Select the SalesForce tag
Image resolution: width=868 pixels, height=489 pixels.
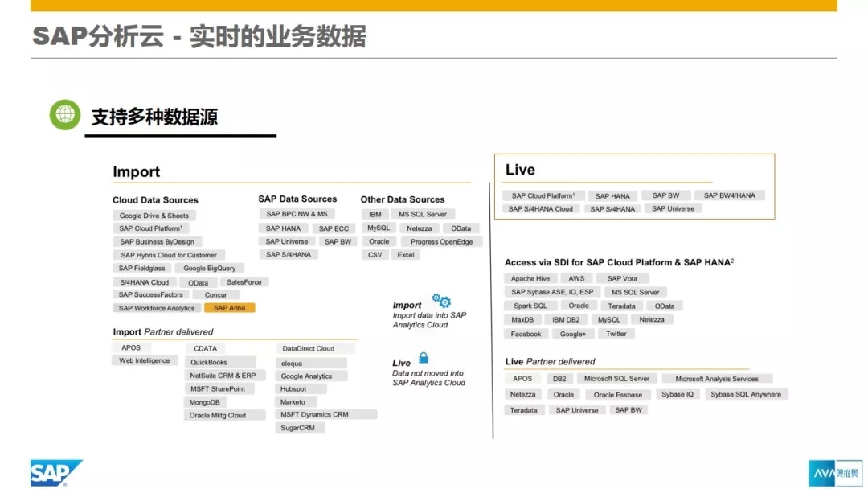(244, 281)
